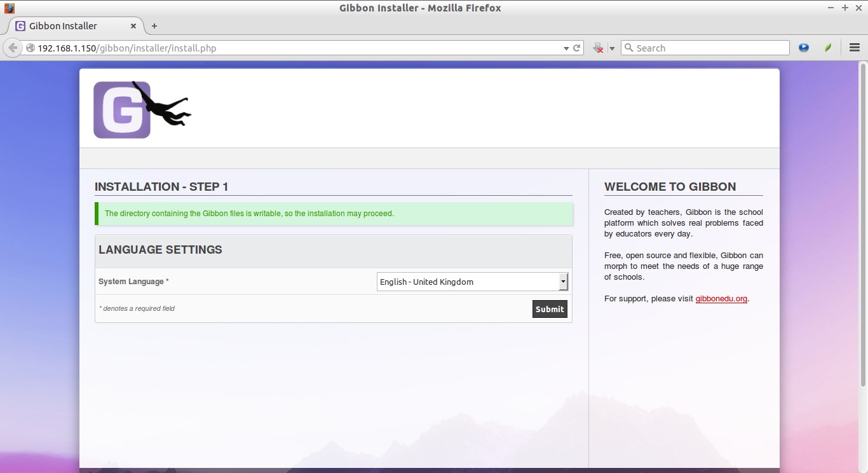This screenshot has height=473, width=868.
Task: Close the Gibbon Installer tab
Action: pyautogui.click(x=133, y=26)
